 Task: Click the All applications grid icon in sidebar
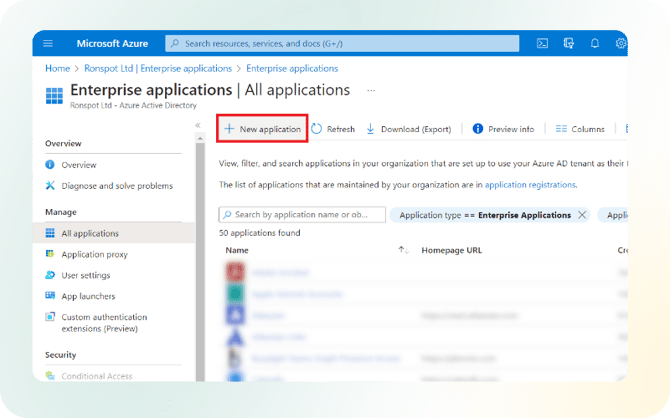pos(50,233)
